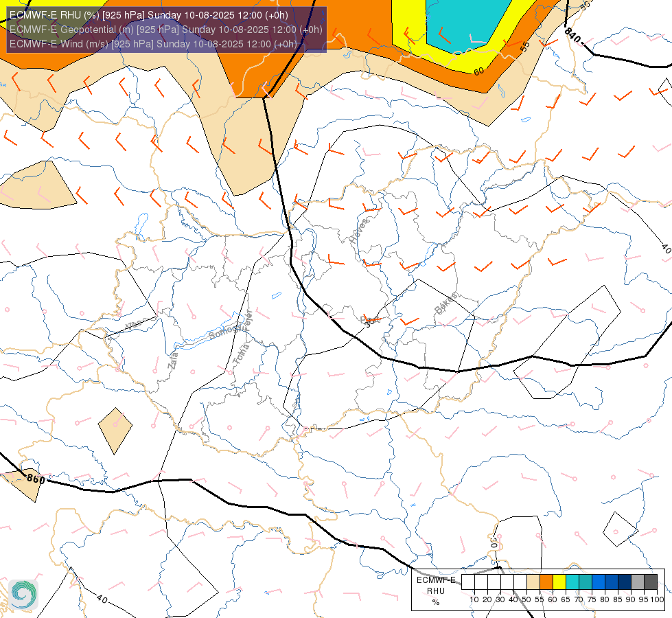The width and height of the screenshot is (672, 618).
Task: Click the legend tick label 65
Action: pos(566,599)
